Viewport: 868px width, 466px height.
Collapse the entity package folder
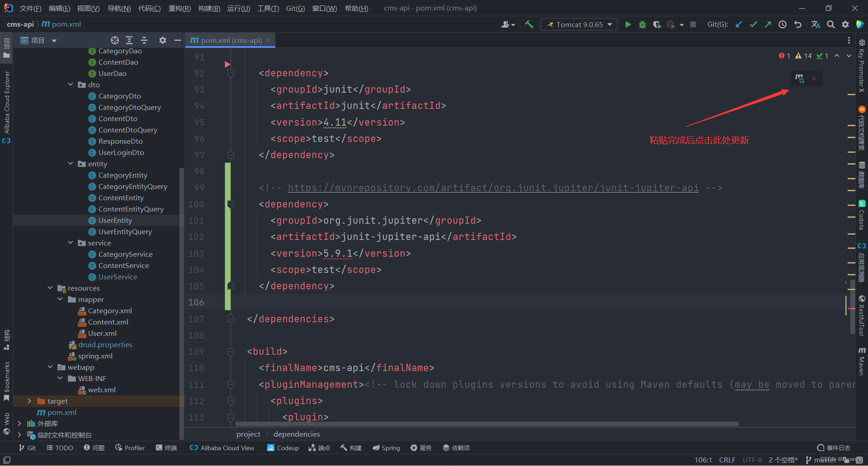point(71,164)
